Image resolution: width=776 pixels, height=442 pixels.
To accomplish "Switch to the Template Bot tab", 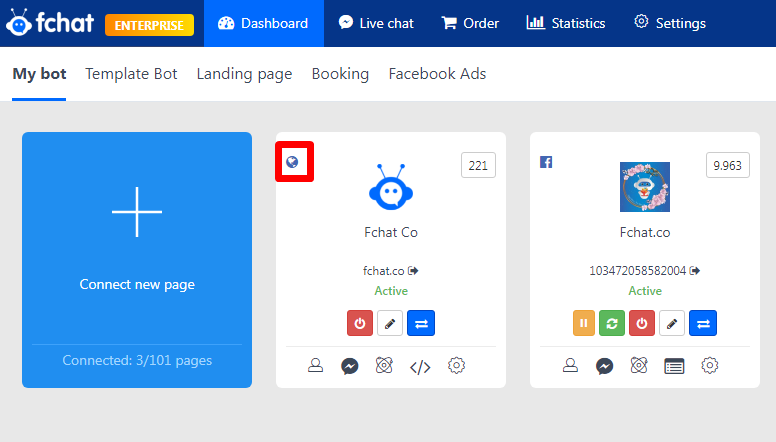I will point(131,74).
